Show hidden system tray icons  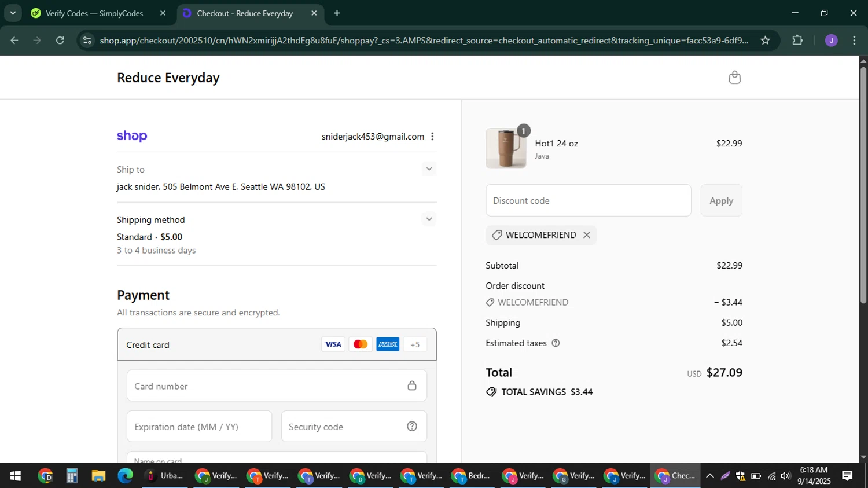click(709, 476)
